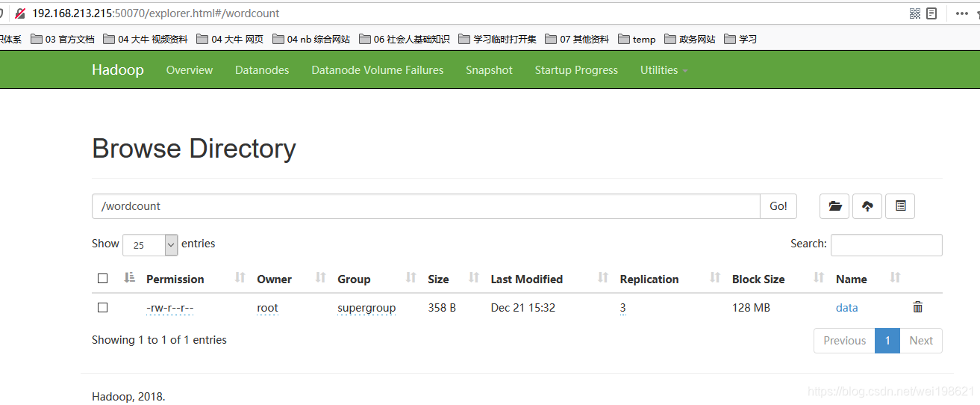Open the create directory folder icon
The image size is (980, 405).
(834, 206)
